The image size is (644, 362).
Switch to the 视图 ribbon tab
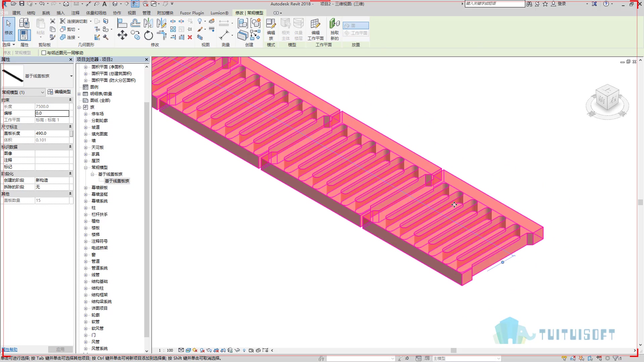pos(132,13)
